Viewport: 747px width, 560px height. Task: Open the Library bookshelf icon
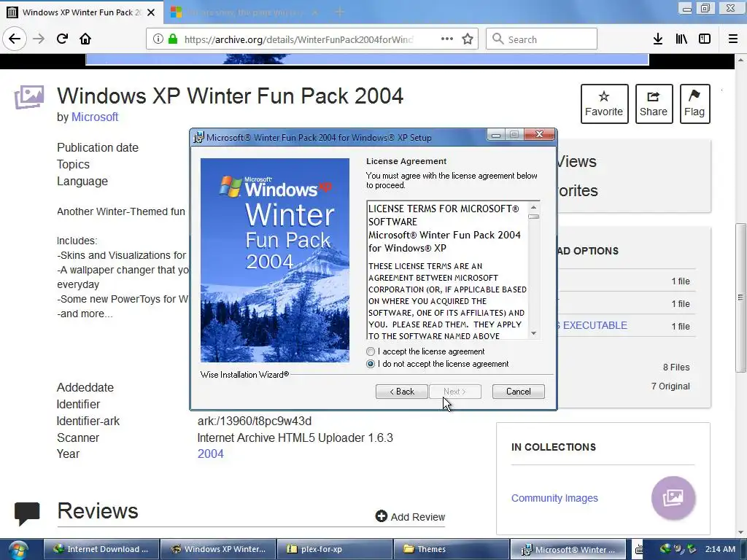point(681,39)
